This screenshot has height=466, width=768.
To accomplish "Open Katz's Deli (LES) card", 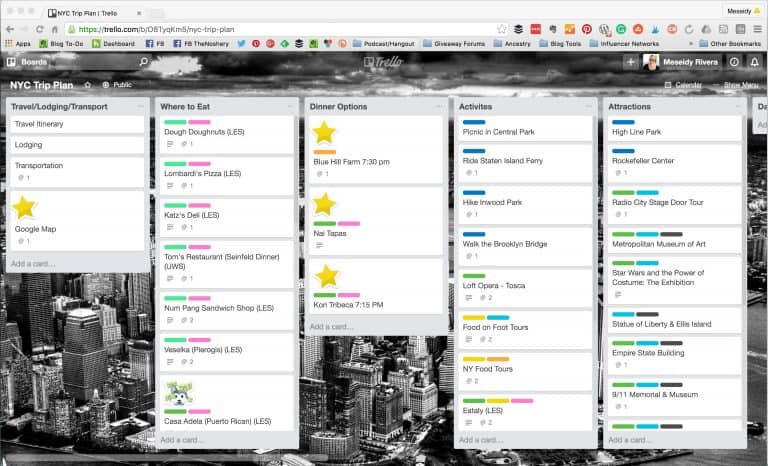I will 227,218.
